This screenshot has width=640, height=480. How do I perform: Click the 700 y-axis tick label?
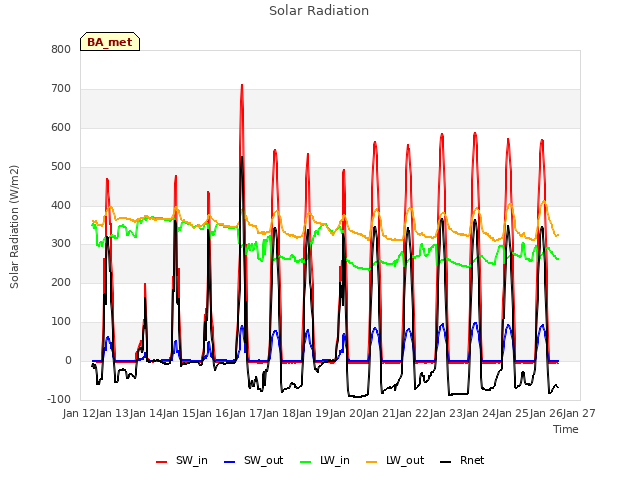click(61, 89)
